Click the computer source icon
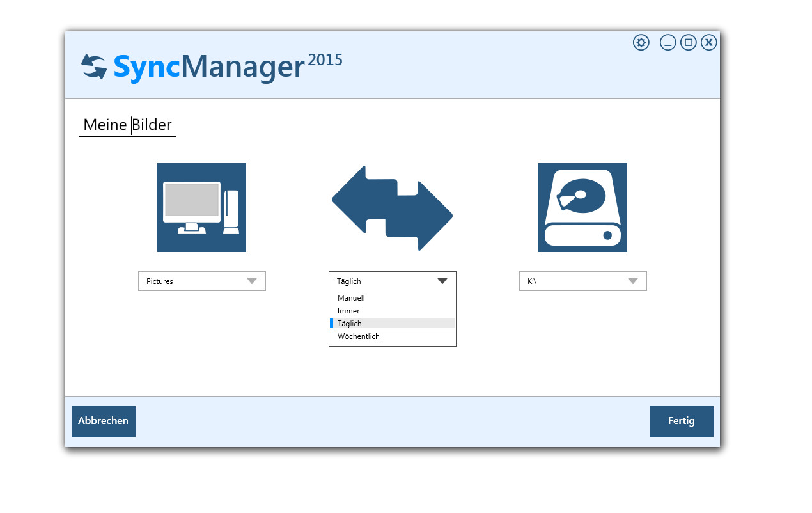This screenshot has height=513, width=812. (201, 207)
